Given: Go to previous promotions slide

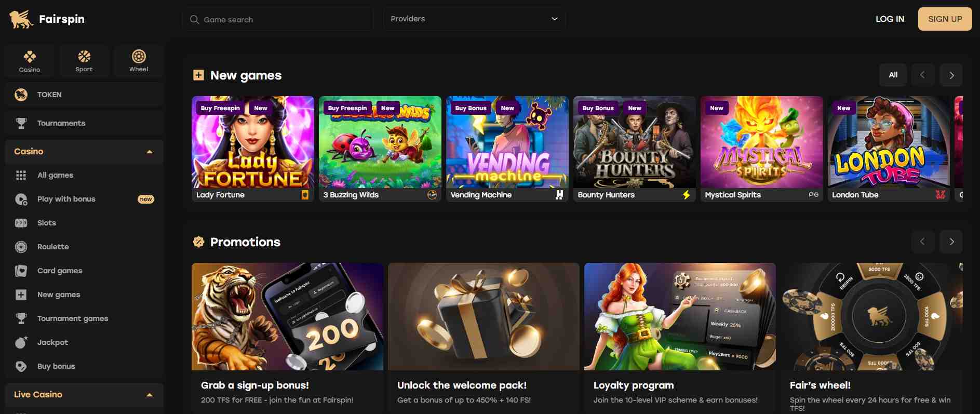Looking at the screenshot, I should click(922, 242).
